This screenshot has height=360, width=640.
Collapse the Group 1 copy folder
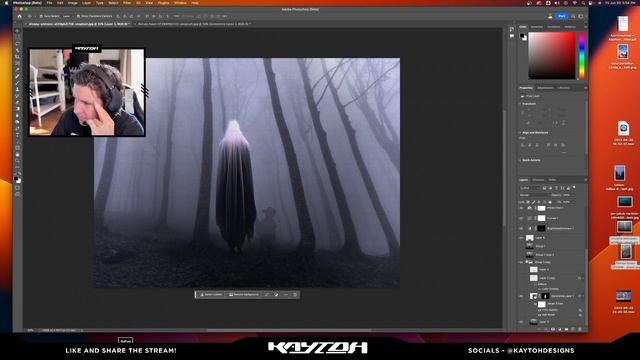pos(527,262)
